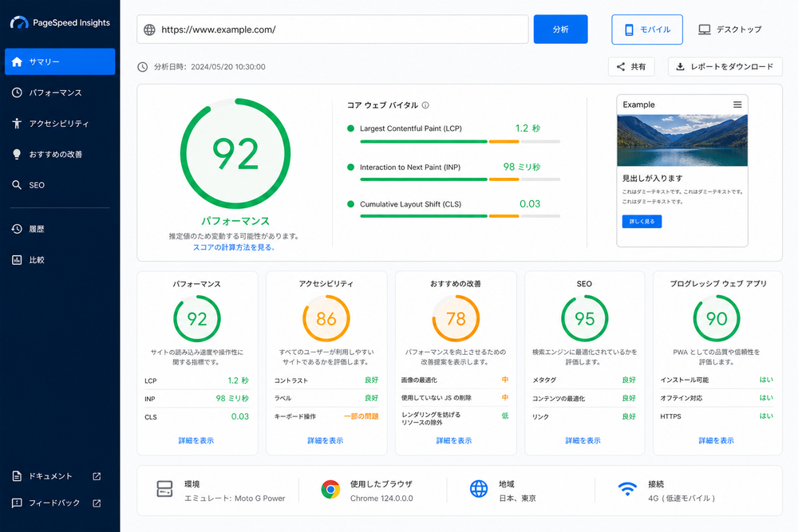
Task: Click the 90 gauge in プログレッシブ ウェブ アプリ card
Action: [717, 319]
